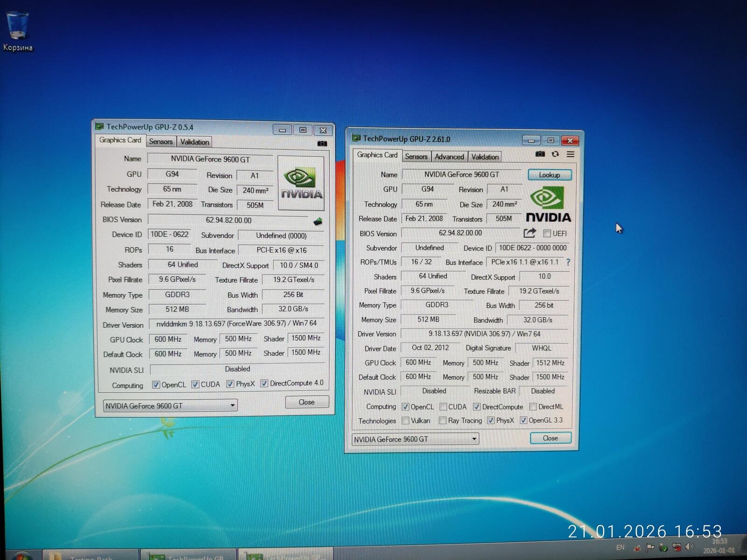Expand the GPU selector dropdown in GPU-Z 0.5.4
This screenshot has width=747, height=560.
[232, 406]
